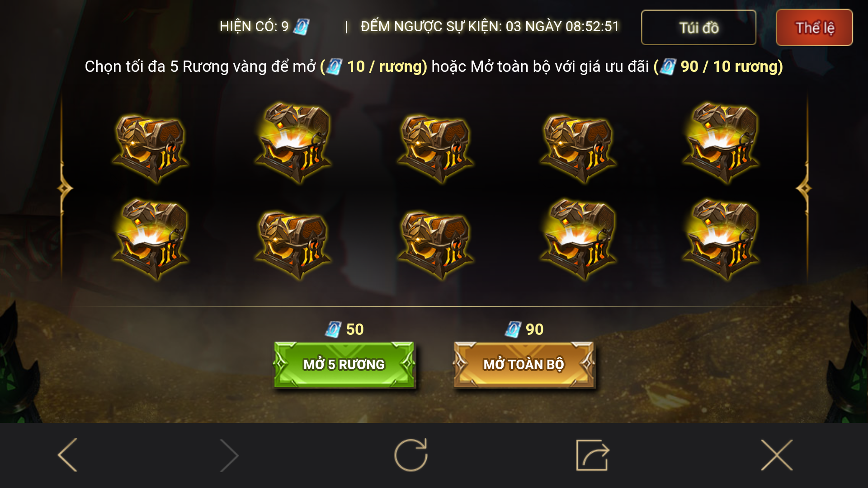Open the share/external link icon
The height and width of the screenshot is (488, 868).
click(x=593, y=455)
